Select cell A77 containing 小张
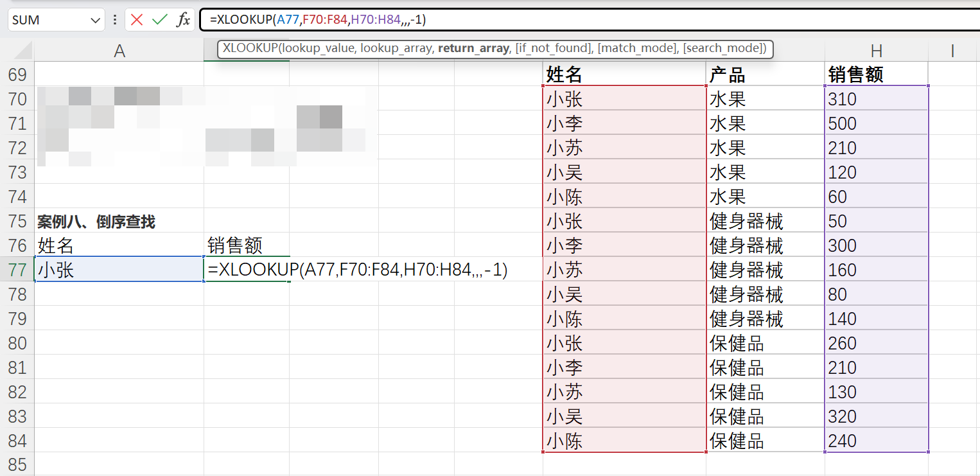 [x=119, y=269]
